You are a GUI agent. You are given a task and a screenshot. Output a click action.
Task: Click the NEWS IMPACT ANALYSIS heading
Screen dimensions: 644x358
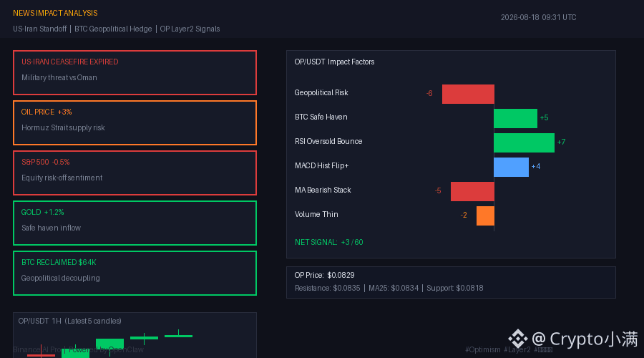(55, 13)
